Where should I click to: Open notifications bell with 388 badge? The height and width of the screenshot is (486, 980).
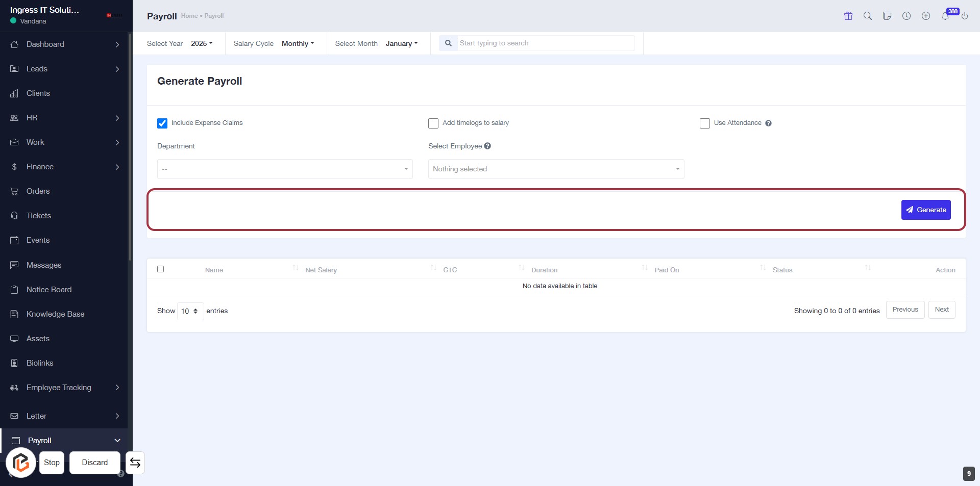tap(945, 16)
